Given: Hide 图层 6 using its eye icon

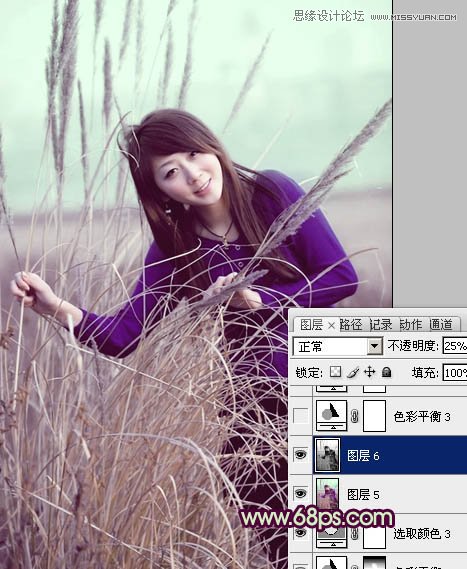Looking at the screenshot, I should [x=300, y=455].
